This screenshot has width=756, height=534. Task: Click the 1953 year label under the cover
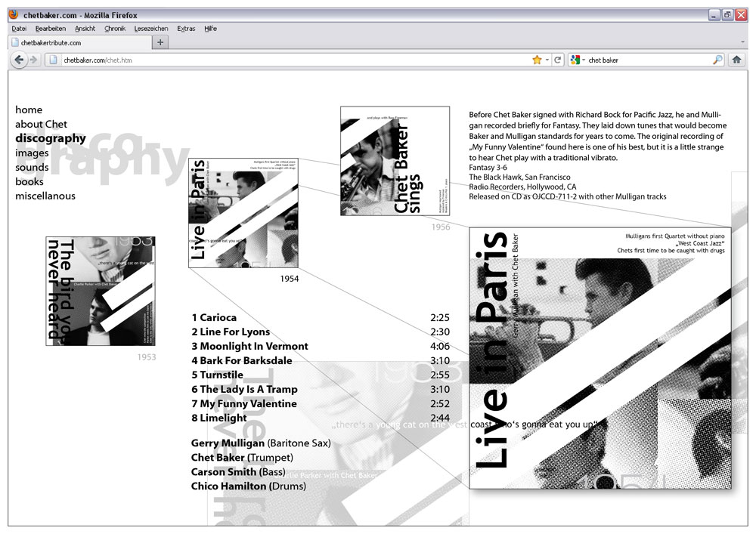click(x=147, y=357)
